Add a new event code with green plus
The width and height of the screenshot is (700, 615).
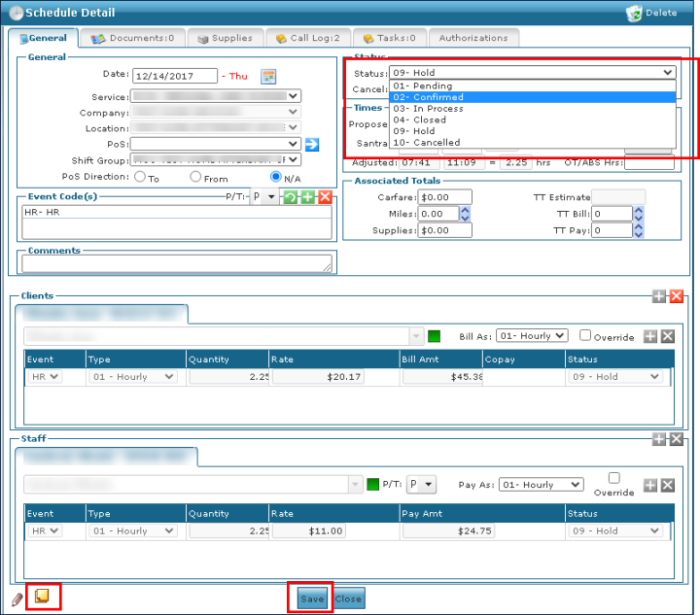307,197
